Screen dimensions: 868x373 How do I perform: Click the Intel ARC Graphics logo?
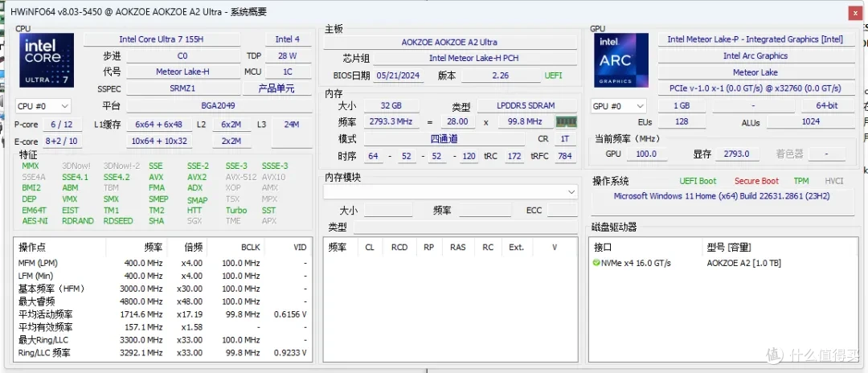point(621,60)
